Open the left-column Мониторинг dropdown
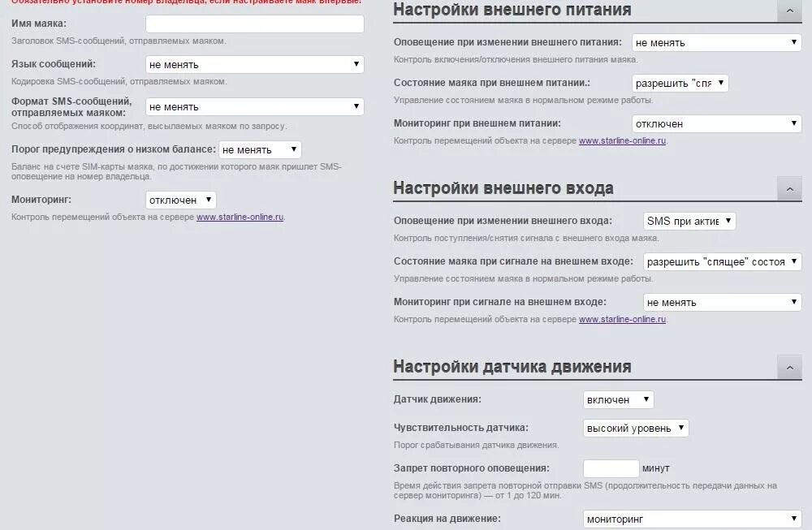The height and width of the screenshot is (530, 812). coord(181,200)
